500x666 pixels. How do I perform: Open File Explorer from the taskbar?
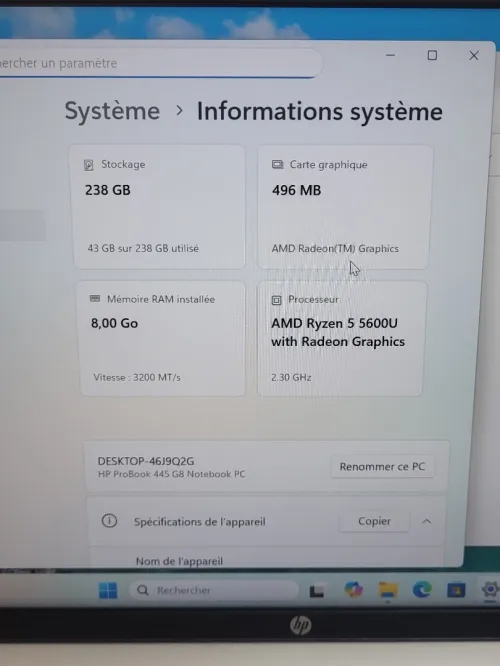[x=388, y=590]
